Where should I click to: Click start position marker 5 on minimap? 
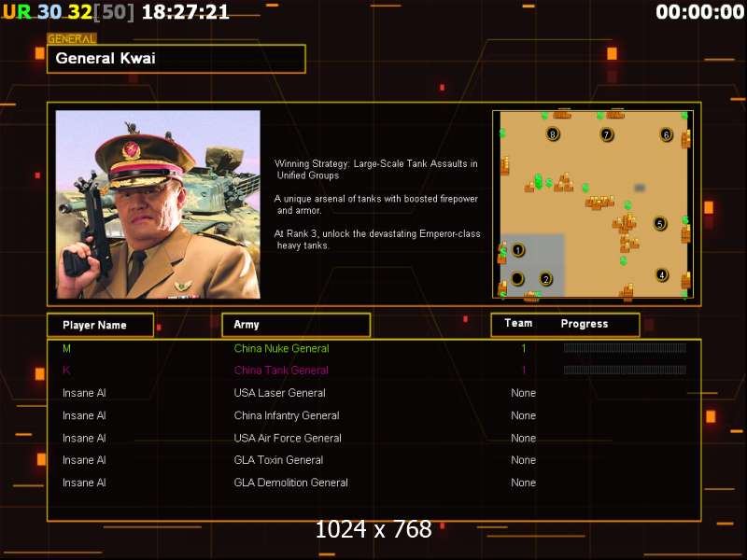coord(660,223)
